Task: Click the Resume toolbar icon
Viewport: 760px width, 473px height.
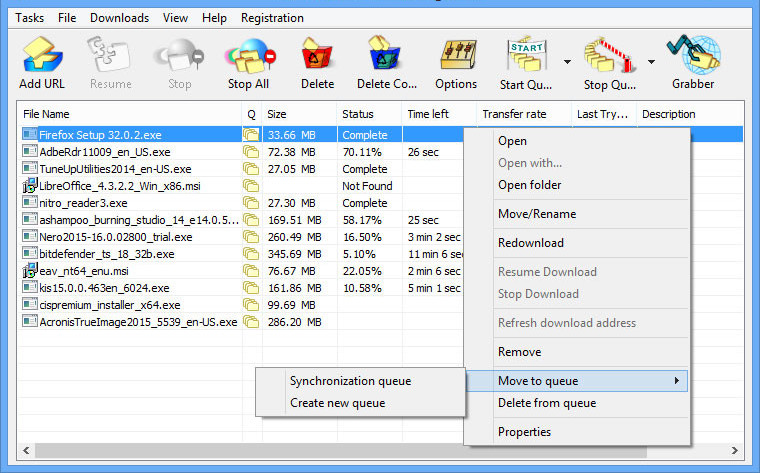Action: pyautogui.click(x=110, y=55)
